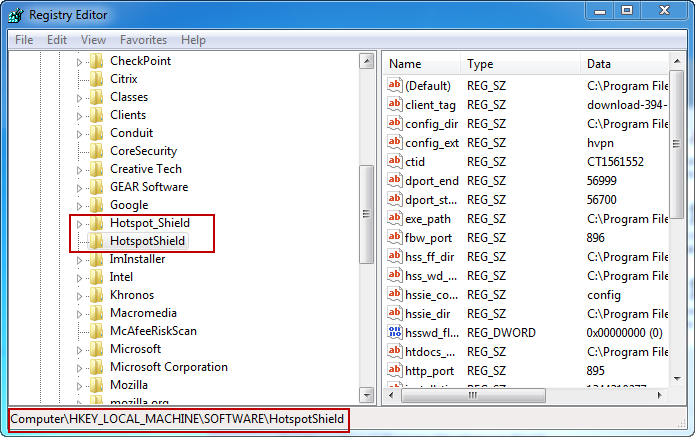Expand the GEAR Software key
The width and height of the screenshot is (695, 437).
(x=79, y=188)
